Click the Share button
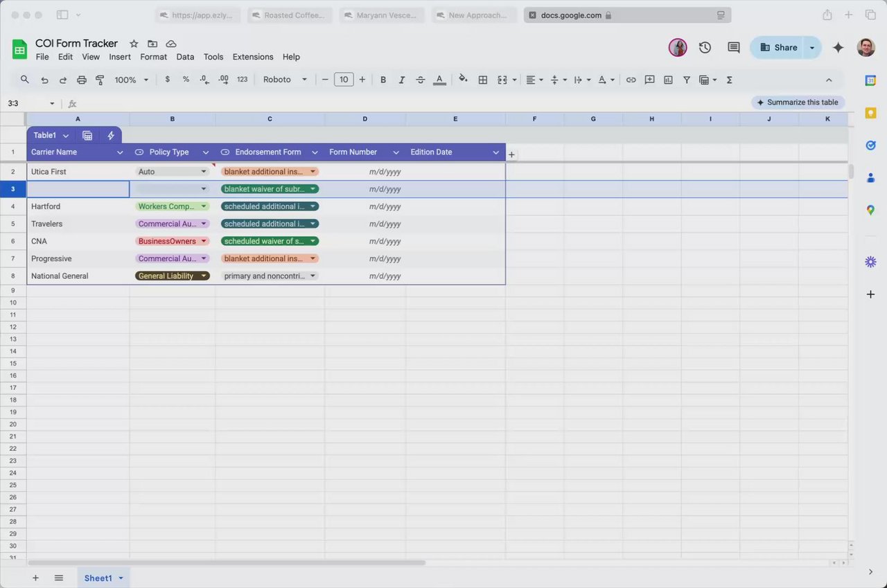The image size is (887, 588). point(778,47)
